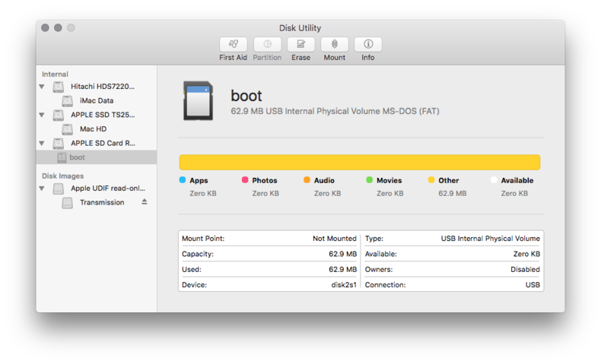
Task: Click the Mount toolbar icon
Action: tap(334, 45)
